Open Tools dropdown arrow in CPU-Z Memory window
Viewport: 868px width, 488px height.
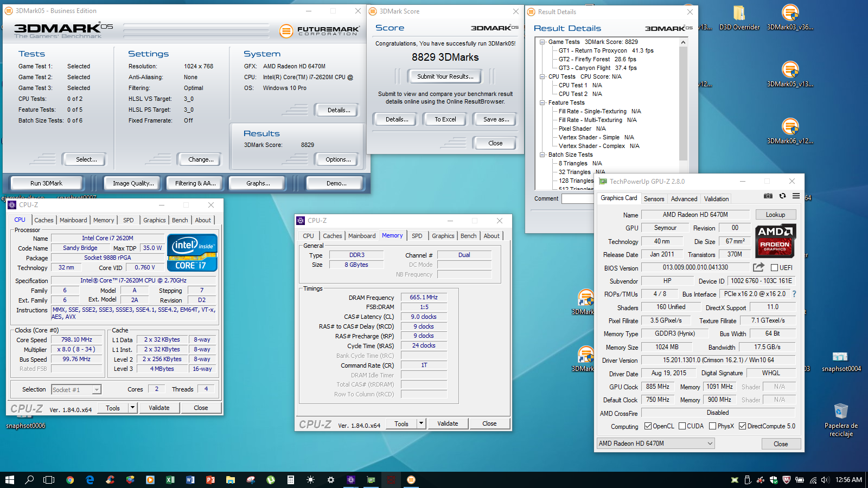(x=421, y=423)
